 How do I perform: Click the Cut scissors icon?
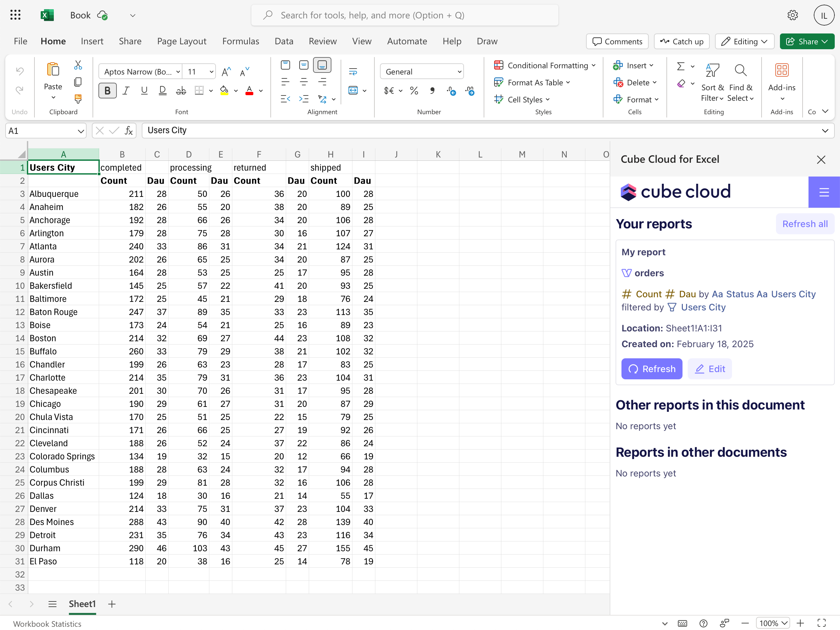point(78,65)
